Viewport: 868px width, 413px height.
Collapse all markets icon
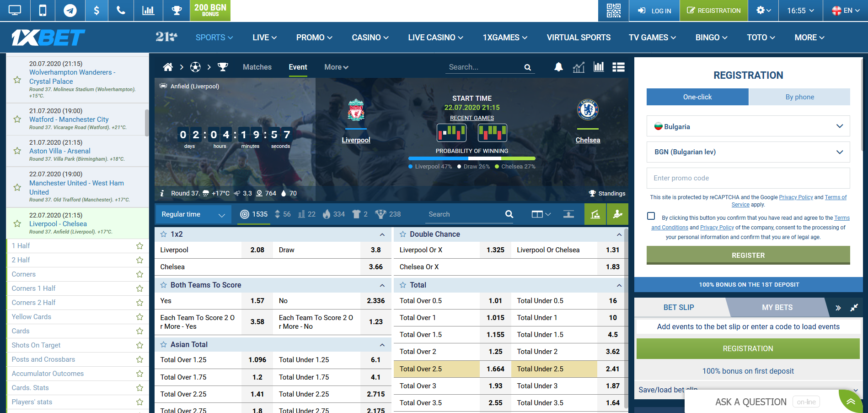point(568,214)
